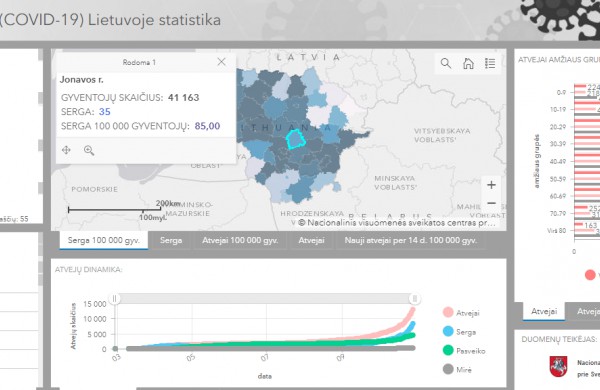600x390 pixels.
Task: Switch to the Serga tab
Action: tap(171, 240)
